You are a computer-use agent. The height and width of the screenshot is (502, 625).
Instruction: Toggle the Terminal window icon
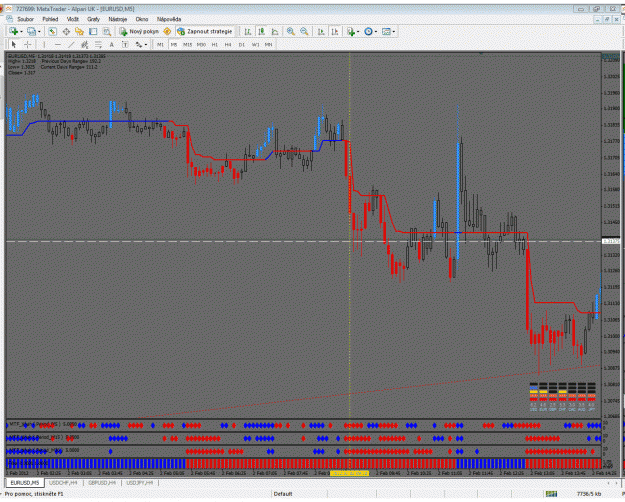93,31
